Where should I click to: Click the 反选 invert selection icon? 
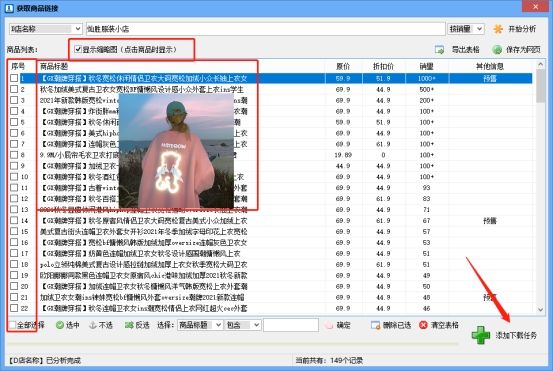(x=129, y=325)
